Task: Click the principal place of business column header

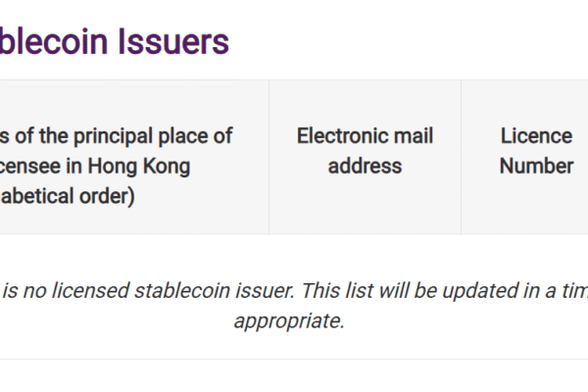Action: coord(118,166)
